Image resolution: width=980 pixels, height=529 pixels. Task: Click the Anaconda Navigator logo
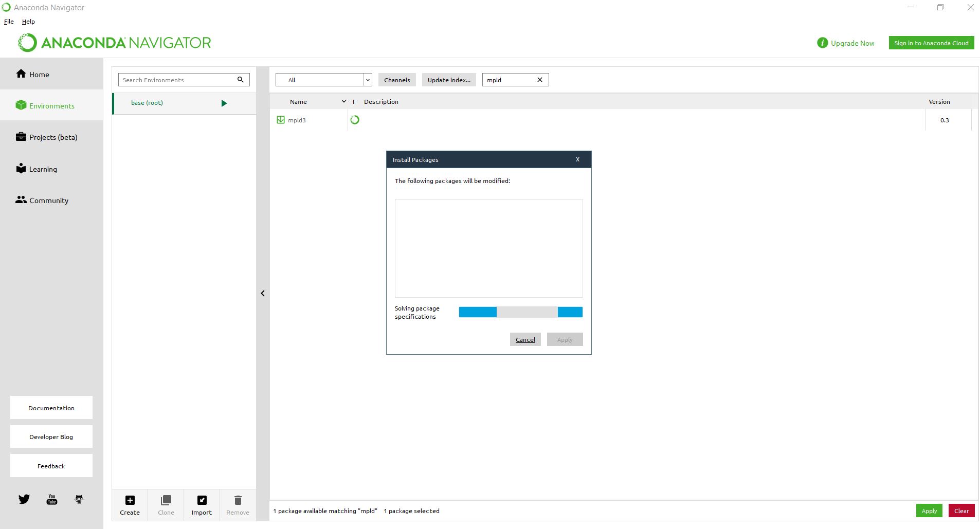[x=115, y=43]
